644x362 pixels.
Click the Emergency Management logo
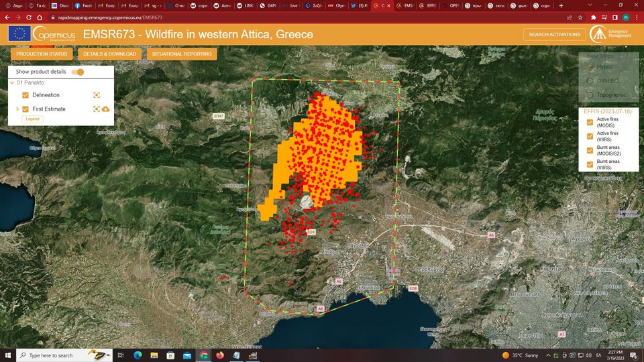point(610,34)
